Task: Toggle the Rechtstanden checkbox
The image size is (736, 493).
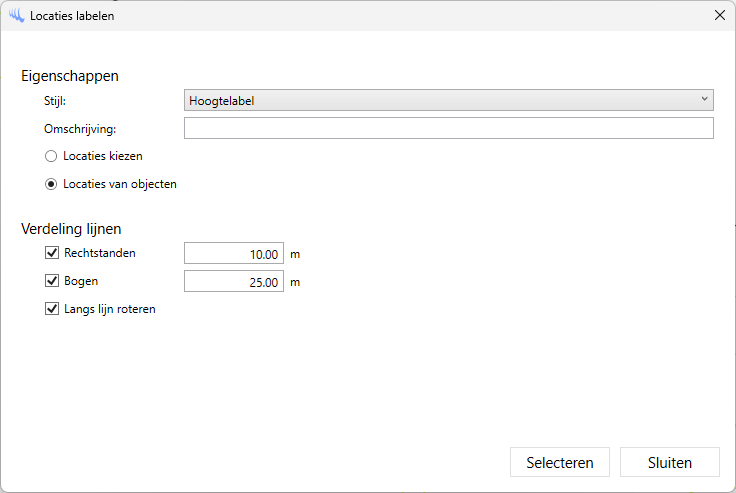Action: coord(52,253)
